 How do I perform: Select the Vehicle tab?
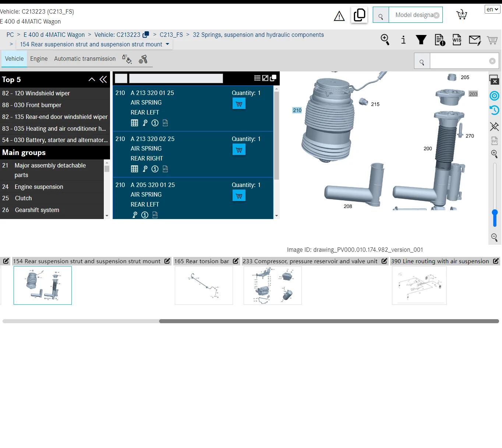(14, 59)
